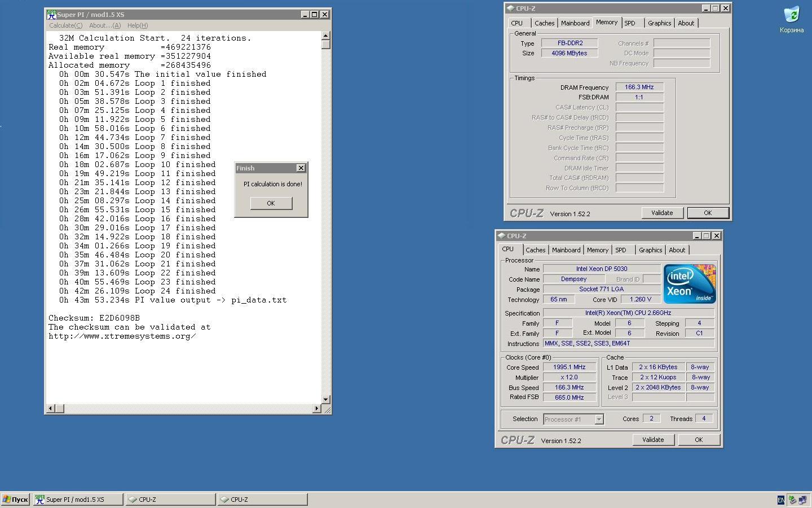Click the Core VID 1.260 V field
The width and height of the screenshot is (812, 508).
tap(640, 299)
